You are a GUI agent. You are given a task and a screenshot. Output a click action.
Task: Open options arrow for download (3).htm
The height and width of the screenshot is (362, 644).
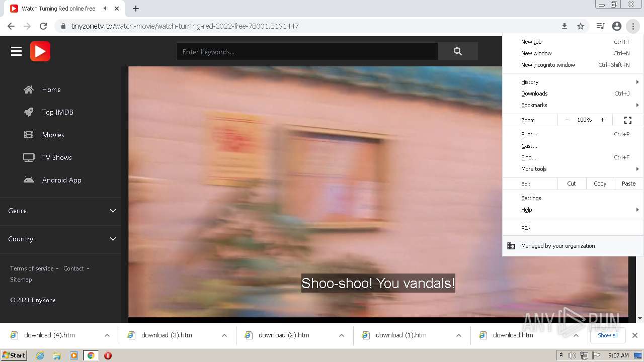[x=224, y=335]
